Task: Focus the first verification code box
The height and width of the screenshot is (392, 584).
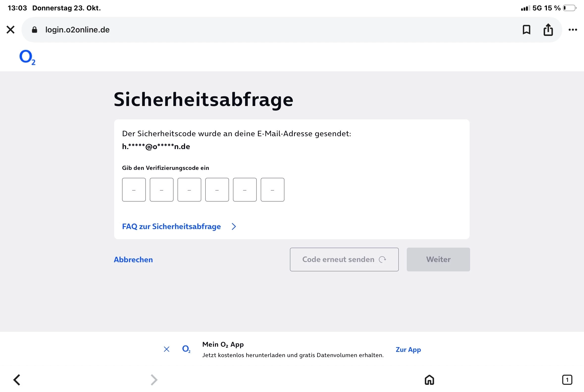Action: [x=134, y=190]
